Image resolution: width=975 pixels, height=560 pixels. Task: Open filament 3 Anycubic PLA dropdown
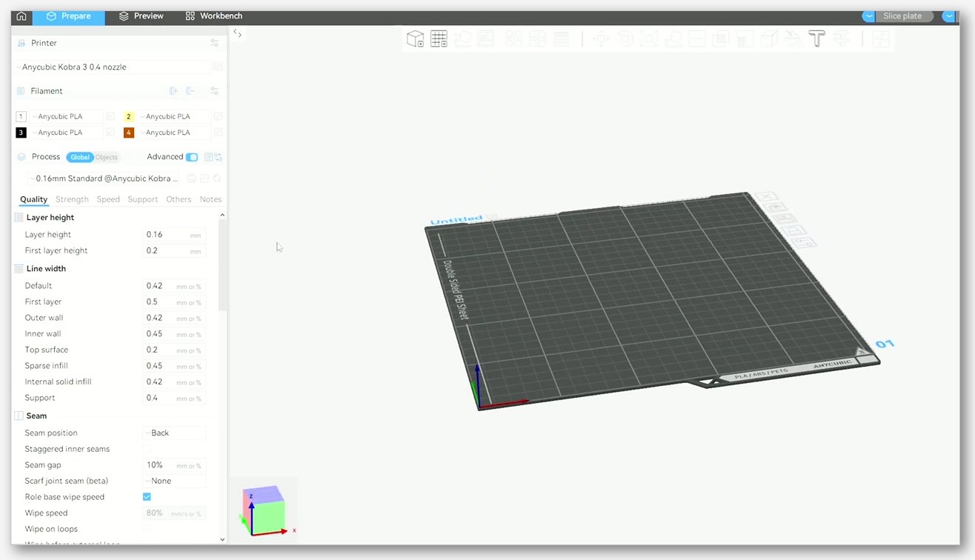click(67, 133)
